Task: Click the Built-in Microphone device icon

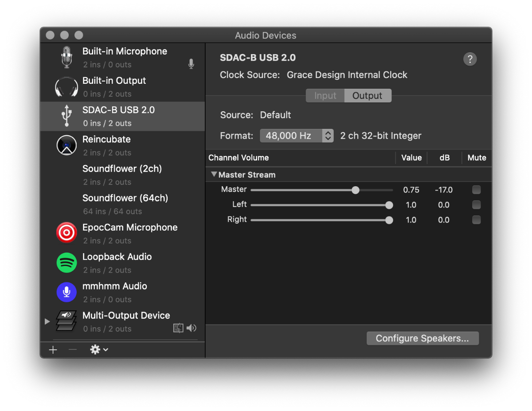Action: 66,57
